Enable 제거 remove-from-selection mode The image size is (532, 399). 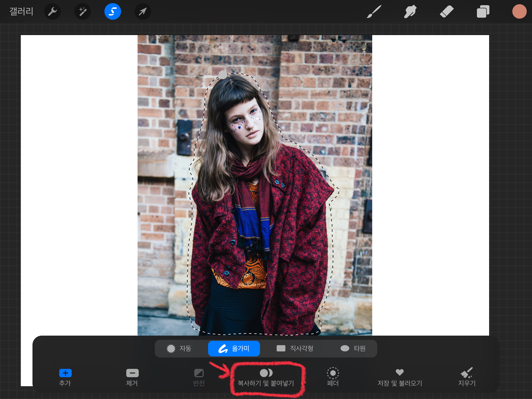[132, 377]
